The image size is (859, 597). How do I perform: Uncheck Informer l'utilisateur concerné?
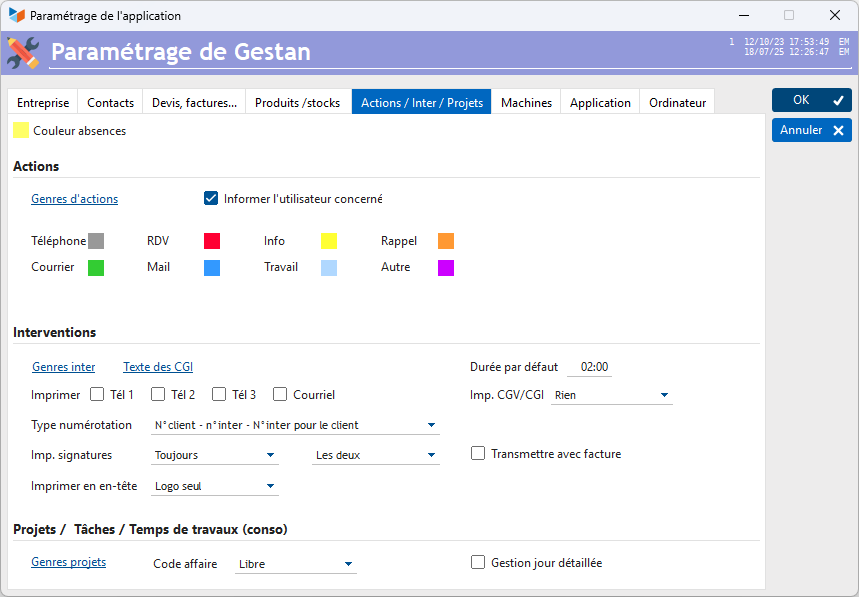coord(211,198)
